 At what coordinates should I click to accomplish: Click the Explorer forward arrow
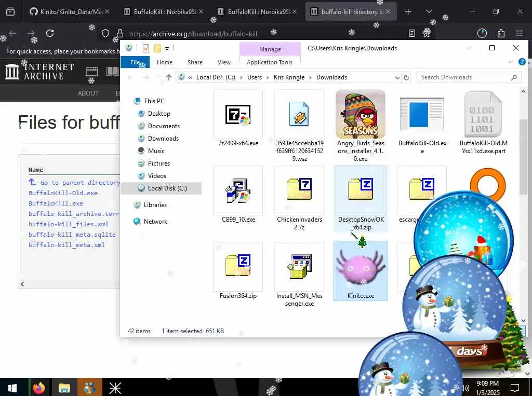pyautogui.click(x=146, y=77)
